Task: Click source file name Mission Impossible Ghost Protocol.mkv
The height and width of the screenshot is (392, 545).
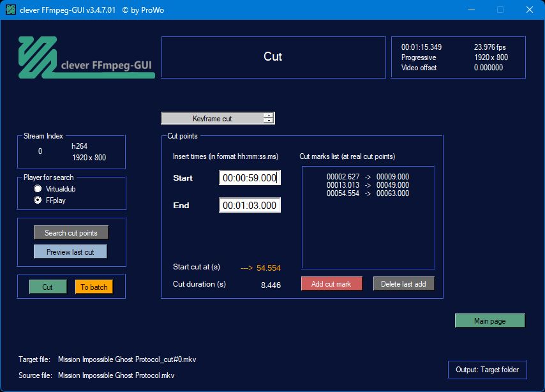Action: click(116, 375)
